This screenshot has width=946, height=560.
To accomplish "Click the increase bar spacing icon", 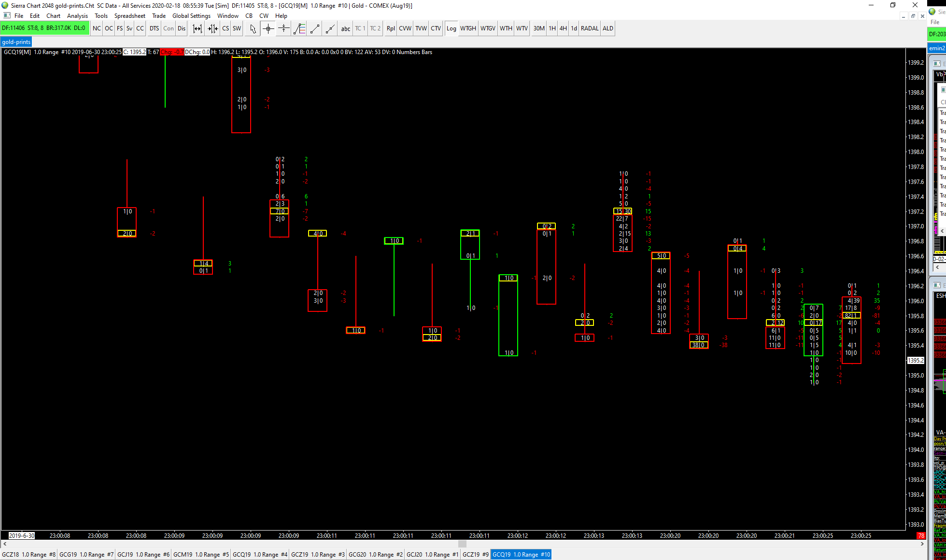I will click(197, 28).
